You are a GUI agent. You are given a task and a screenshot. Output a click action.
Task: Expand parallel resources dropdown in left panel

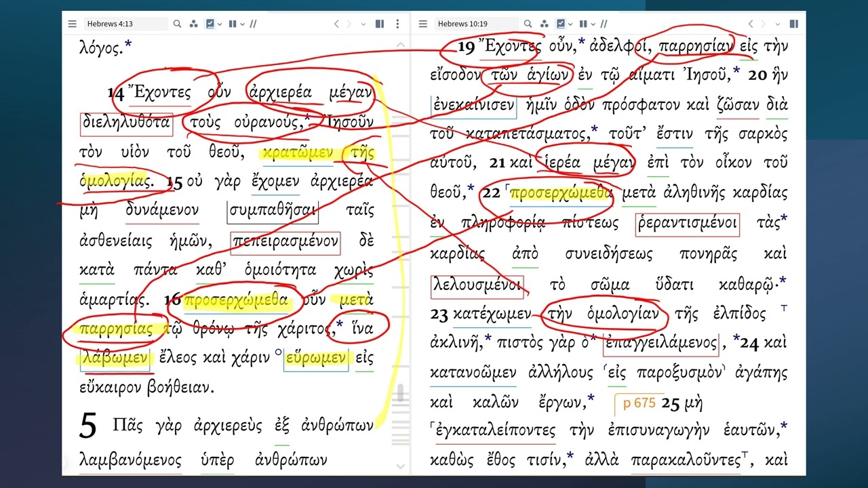242,24
